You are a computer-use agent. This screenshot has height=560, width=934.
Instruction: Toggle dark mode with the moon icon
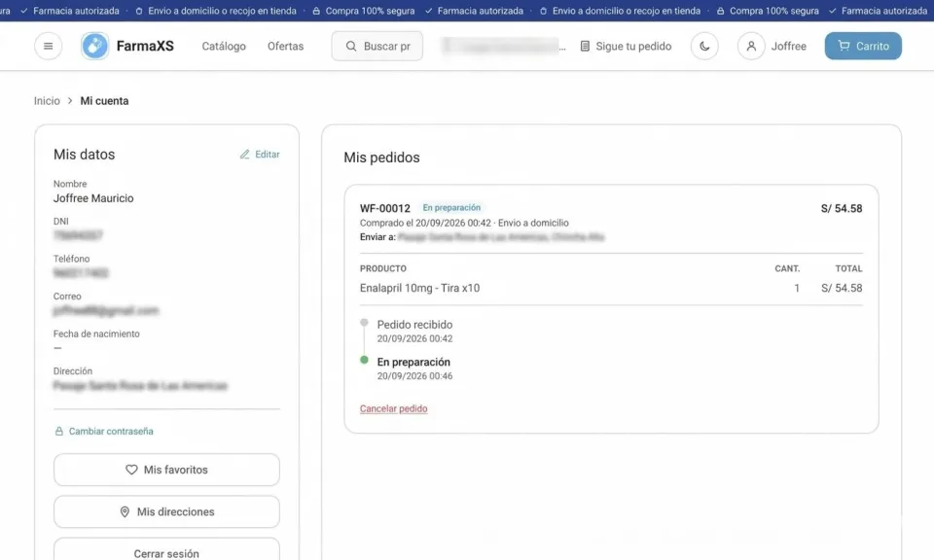pyautogui.click(x=704, y=46)
